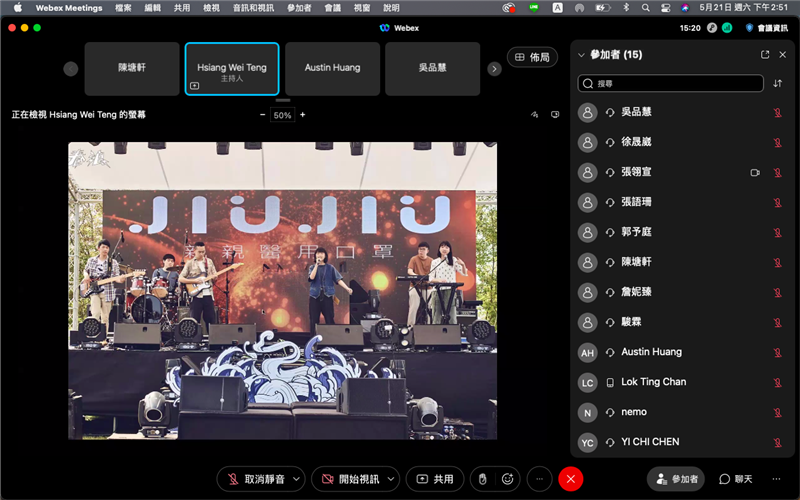Open the reactions emoji icon
The image size is (800, 500).
coord(508,479)
